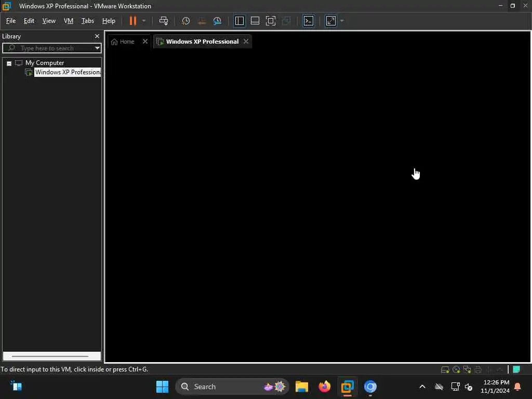This screenshot has height=399, width=532.
Task: Select Windows XP Professional in the library
Action: tap(68, 72)
